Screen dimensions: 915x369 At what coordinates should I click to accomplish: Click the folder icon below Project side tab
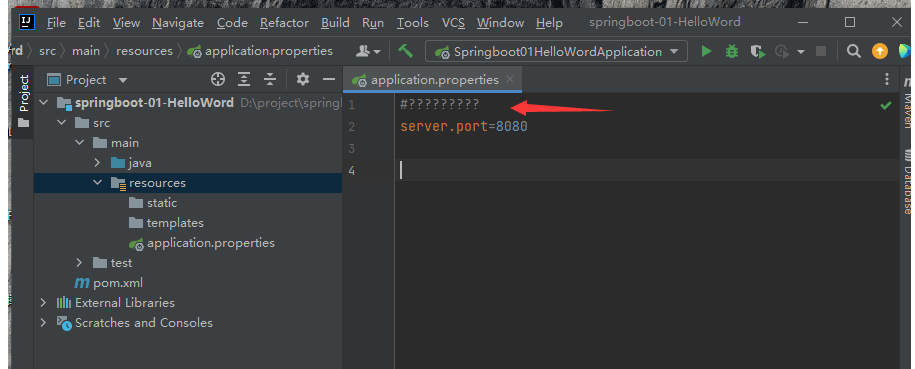23,123
